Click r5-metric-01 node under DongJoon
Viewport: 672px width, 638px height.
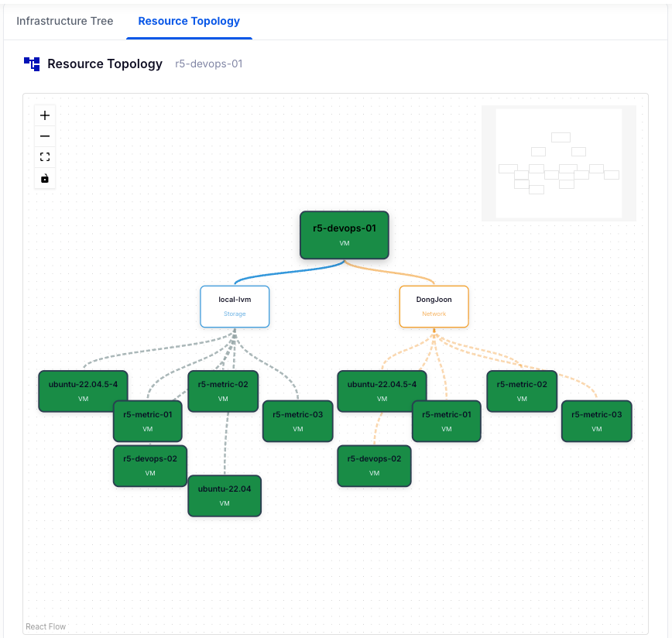446,420
